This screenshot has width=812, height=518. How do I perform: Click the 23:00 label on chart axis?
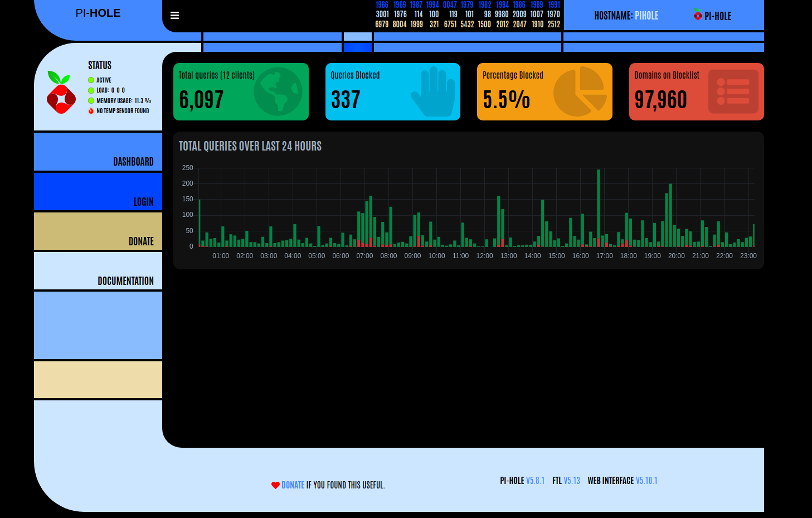(748, 256)
